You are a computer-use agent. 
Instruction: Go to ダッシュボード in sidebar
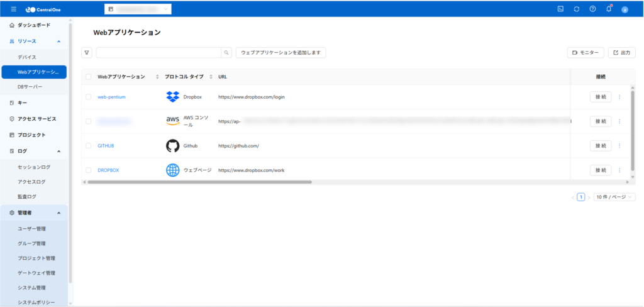coord(34,25)
